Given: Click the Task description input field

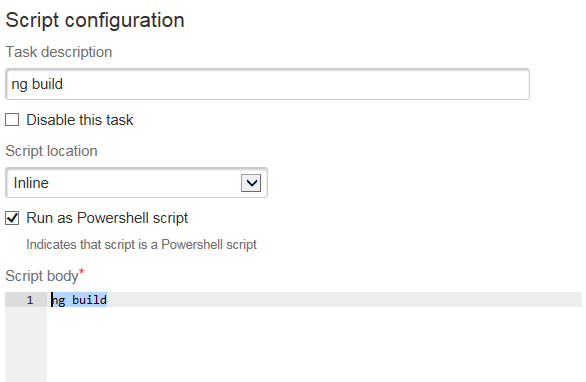Looking at the screenshot, I should pos(267,84).
